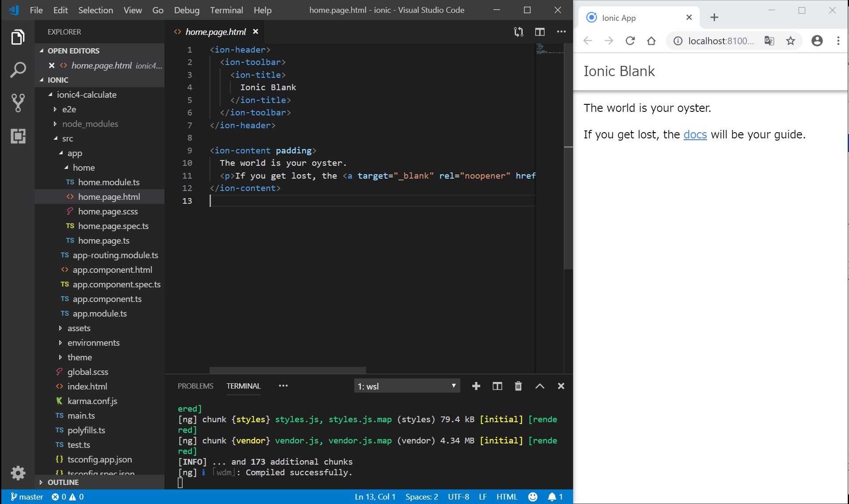Click the Manage gear icon

pyautogui.click(x=18, y=473)
